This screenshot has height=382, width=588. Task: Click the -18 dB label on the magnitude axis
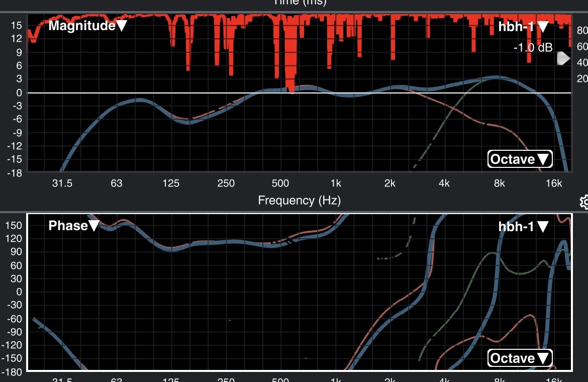pyautogui.click(x=14, y=173)
